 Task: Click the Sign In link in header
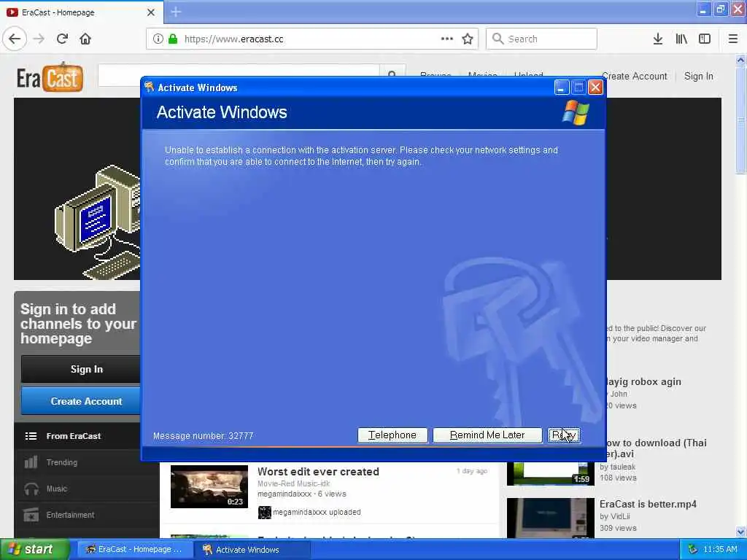click(x=698, y=76)
